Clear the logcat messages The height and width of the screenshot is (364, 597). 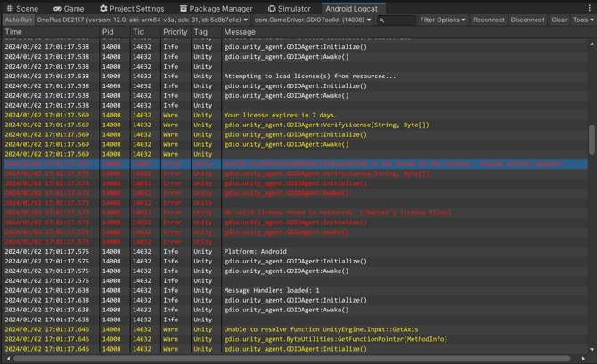click(559, 20)
